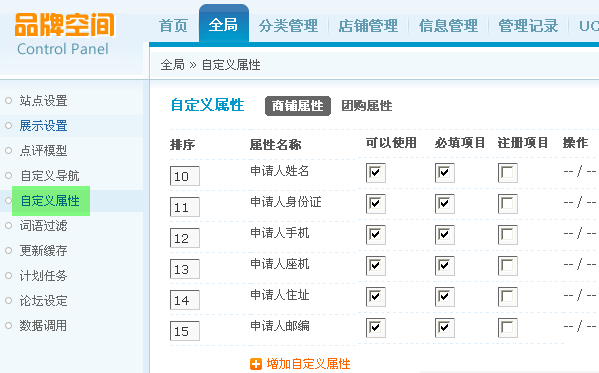Check 注册项目 for 申请人手机

[508, 235]
